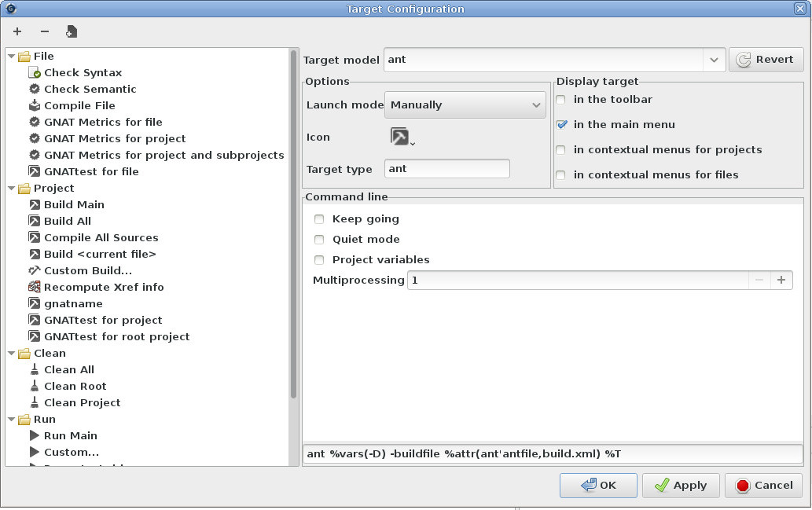Close the Target Configuration dialog
812x510 pixels.
[799, 9]
